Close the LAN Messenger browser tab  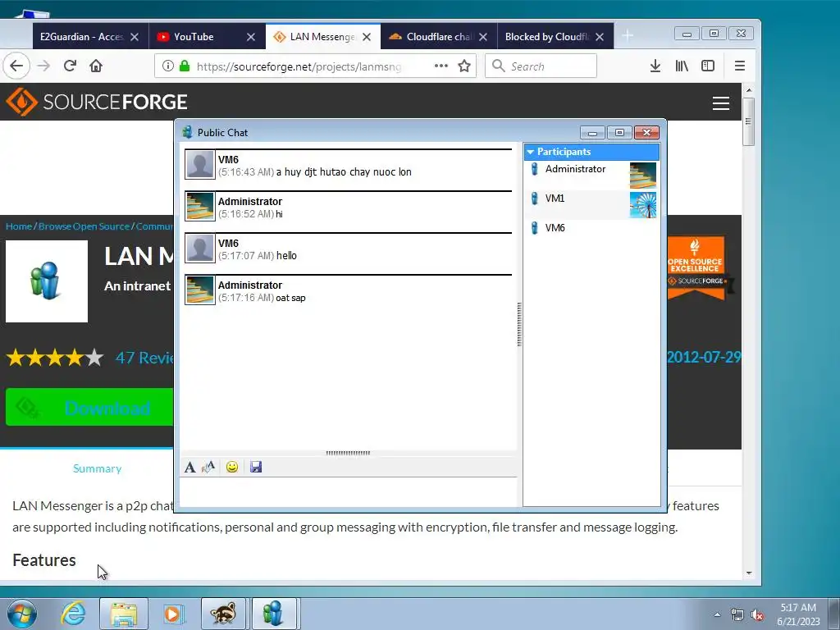point(367,37)
